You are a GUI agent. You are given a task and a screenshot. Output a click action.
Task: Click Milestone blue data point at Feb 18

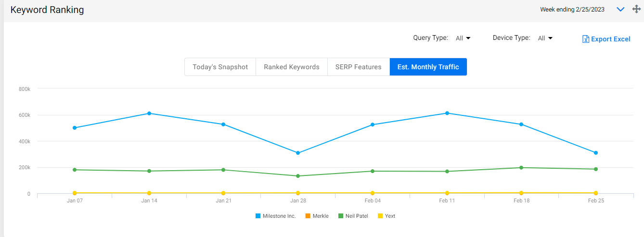521,125
